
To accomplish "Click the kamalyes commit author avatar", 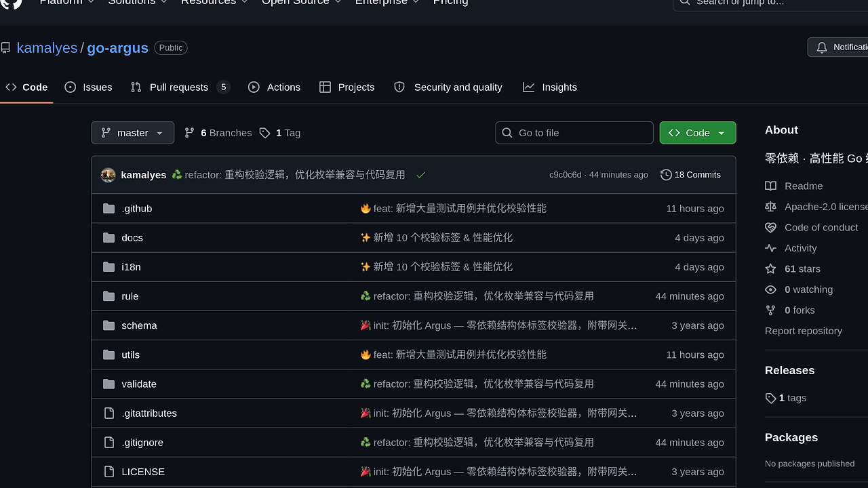I will pyautogui.click(x=108, y=175).
